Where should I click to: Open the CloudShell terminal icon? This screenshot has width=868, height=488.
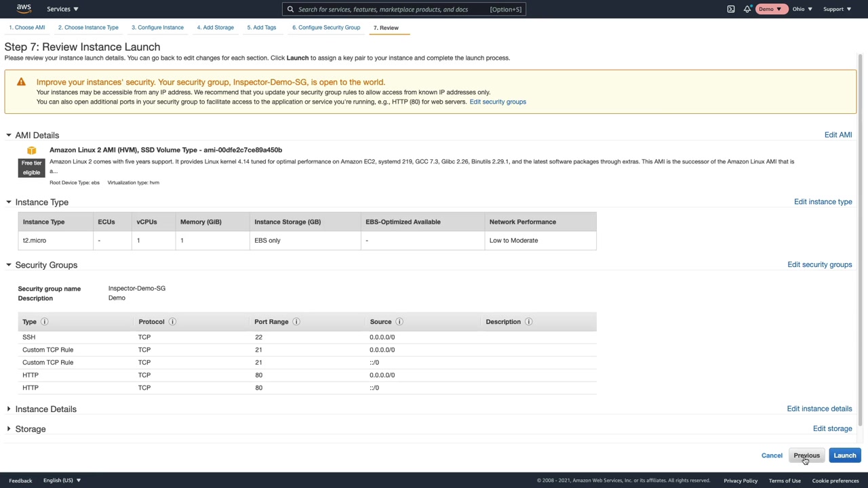[730, 9]
